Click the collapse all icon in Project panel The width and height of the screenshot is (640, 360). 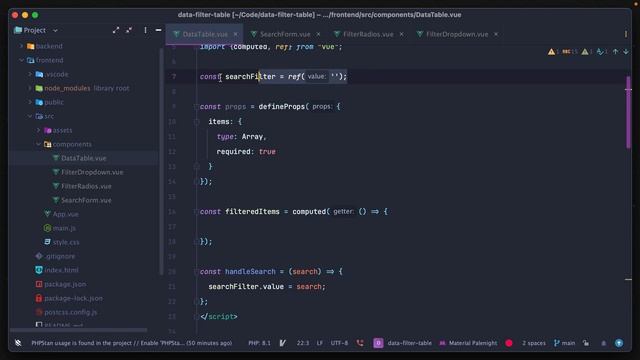coord(129,30)
